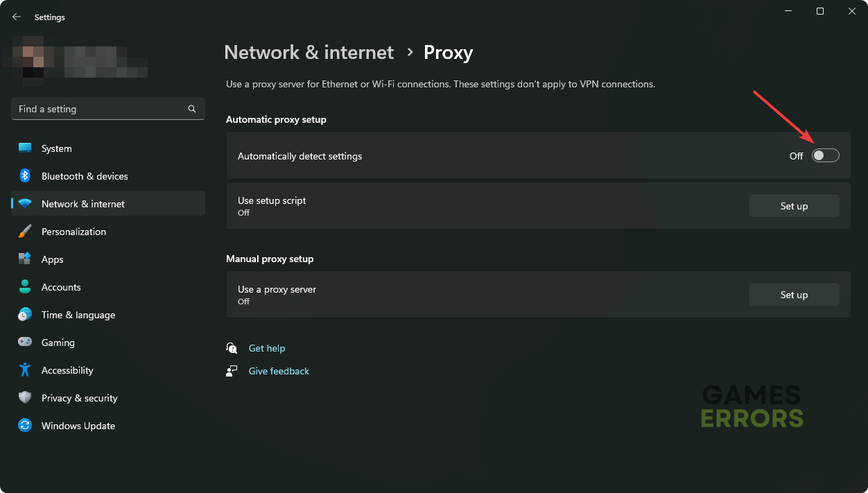
Task: Select the Apps icon in sidebar
Action: 25,259
